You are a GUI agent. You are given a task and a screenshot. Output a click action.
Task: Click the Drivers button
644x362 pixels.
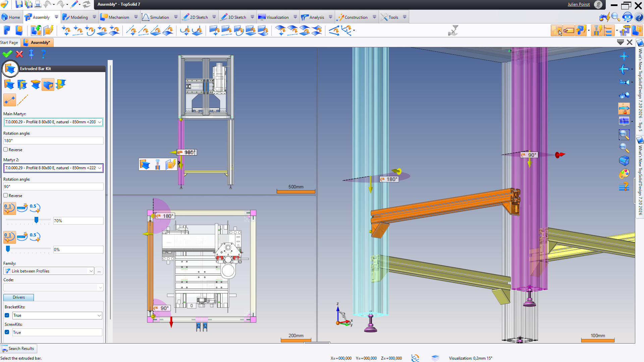pyautogui.click(x=19, y=297)
